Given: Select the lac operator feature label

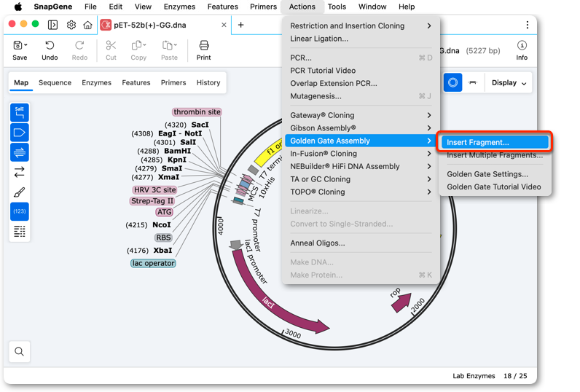Looking at the screenshot, I should coord(153,263).
